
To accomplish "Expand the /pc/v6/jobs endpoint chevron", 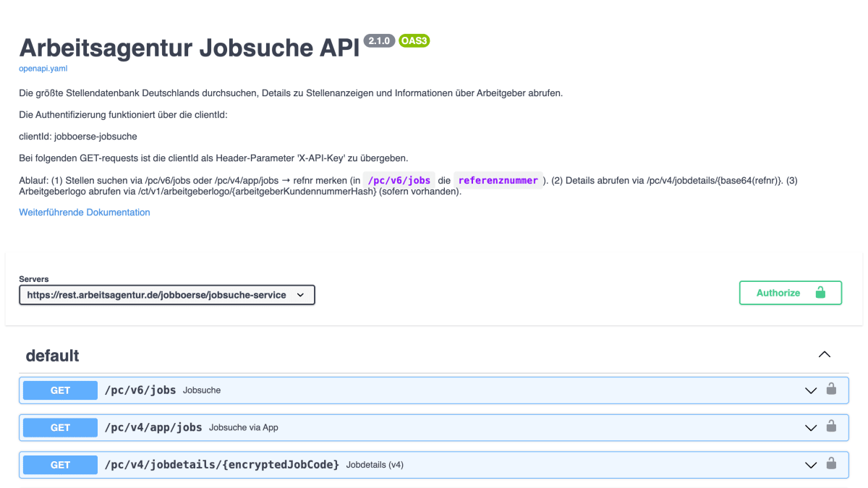I will (x=811, y=390).
